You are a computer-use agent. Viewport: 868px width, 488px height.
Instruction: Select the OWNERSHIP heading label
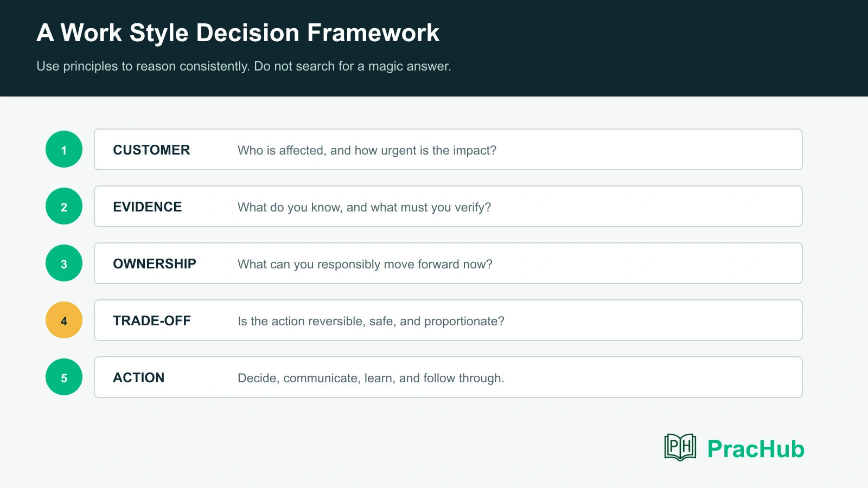155,264
